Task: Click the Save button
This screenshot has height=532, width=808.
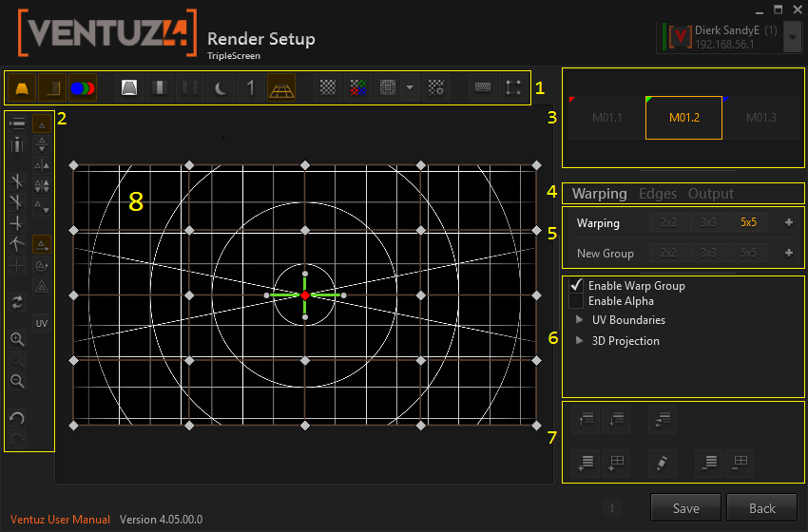Action: pos(685,508)
